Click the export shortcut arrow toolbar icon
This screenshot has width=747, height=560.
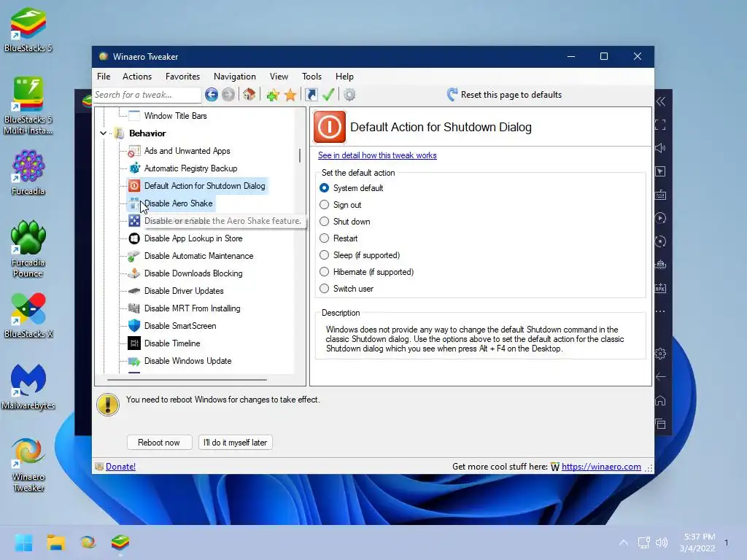[311, 95]
